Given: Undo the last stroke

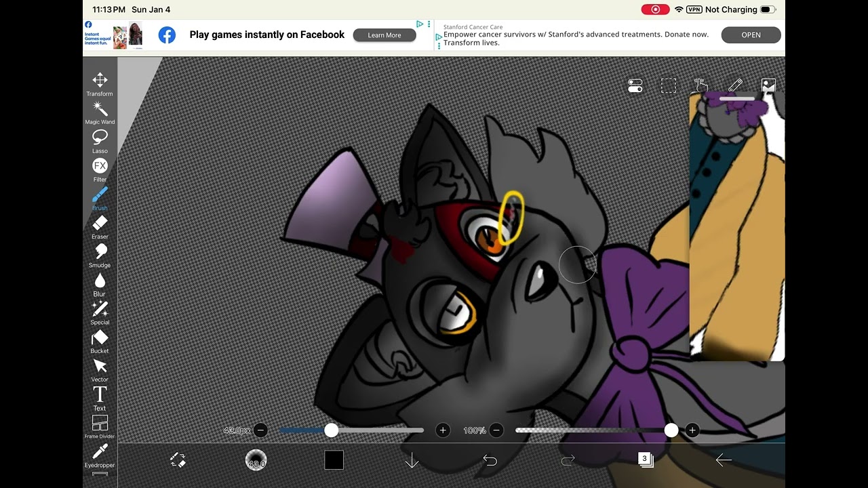Looking at the screenshot, I should (490, 460).
